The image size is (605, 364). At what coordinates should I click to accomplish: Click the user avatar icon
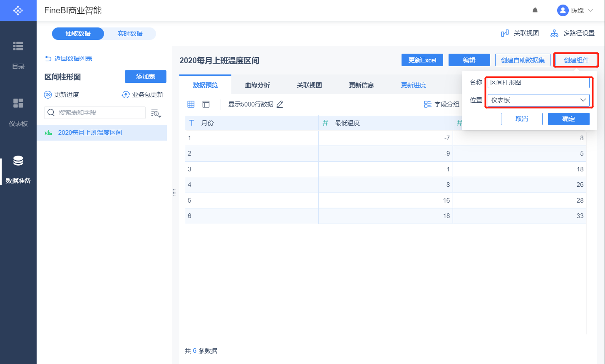click(x=563, y=10)
